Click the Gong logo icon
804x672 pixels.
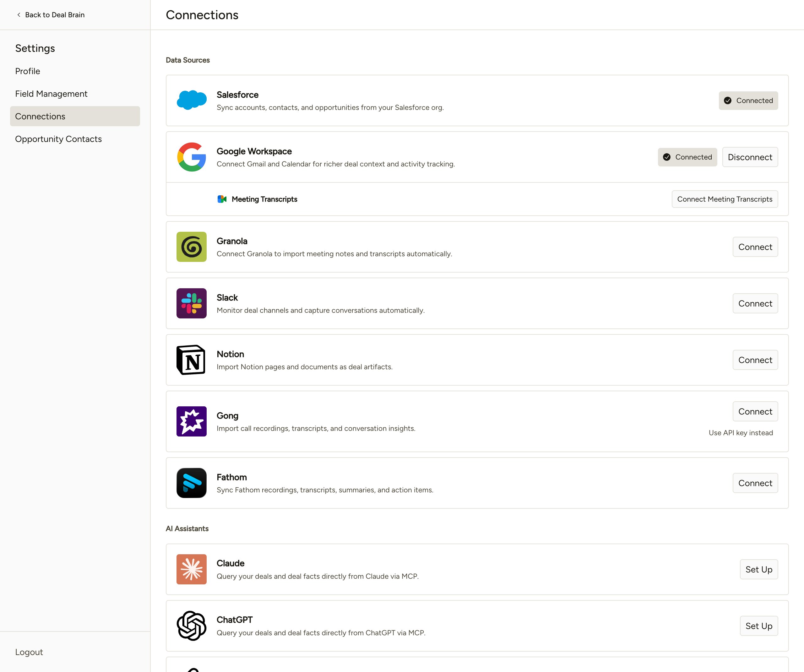click(192, 421)
